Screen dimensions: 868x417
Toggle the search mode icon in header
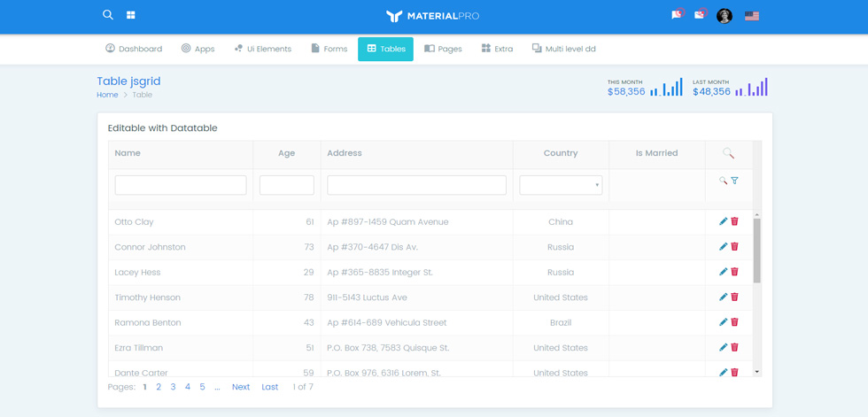point(728,153)
